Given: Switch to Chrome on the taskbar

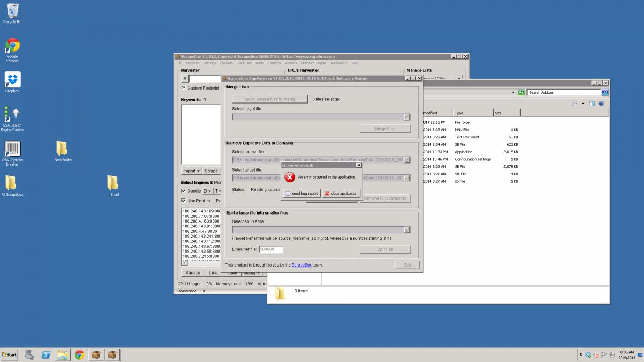Looking at the screenshot, I should (x=79, y=354).
